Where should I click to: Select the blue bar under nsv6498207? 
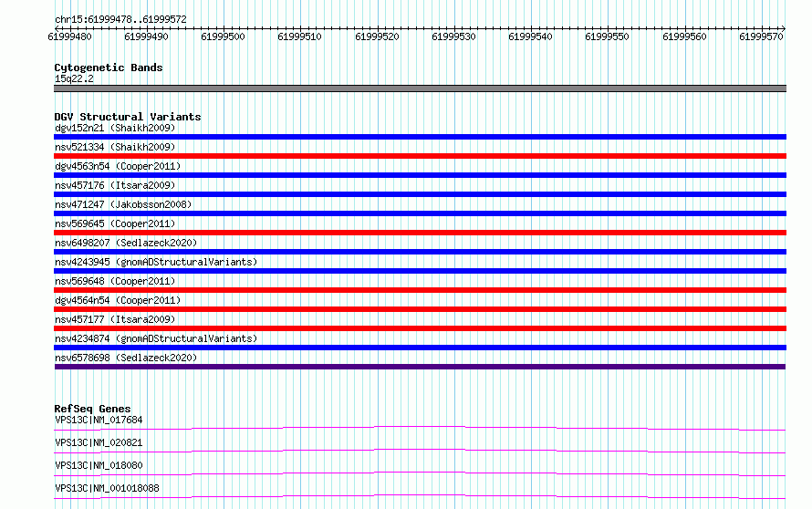[420, 252]
